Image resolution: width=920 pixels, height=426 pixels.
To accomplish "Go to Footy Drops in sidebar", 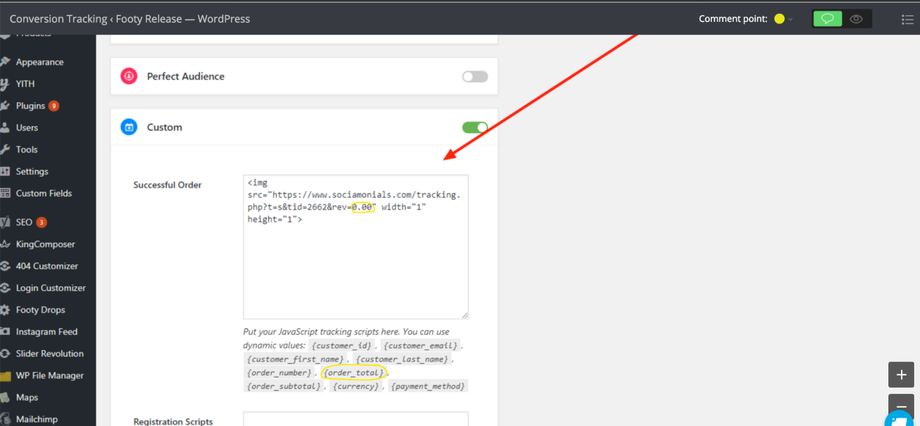I will 40,310.
